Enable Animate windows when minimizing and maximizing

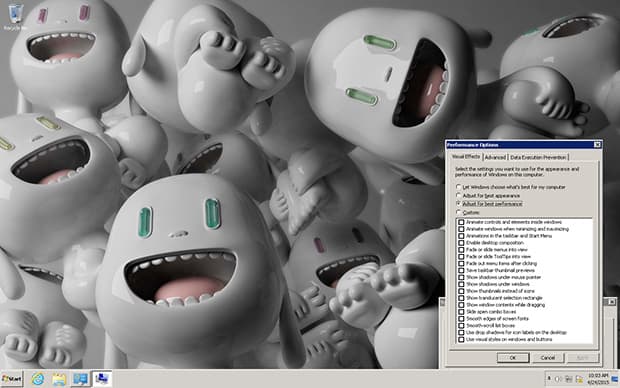click(461, 229)
